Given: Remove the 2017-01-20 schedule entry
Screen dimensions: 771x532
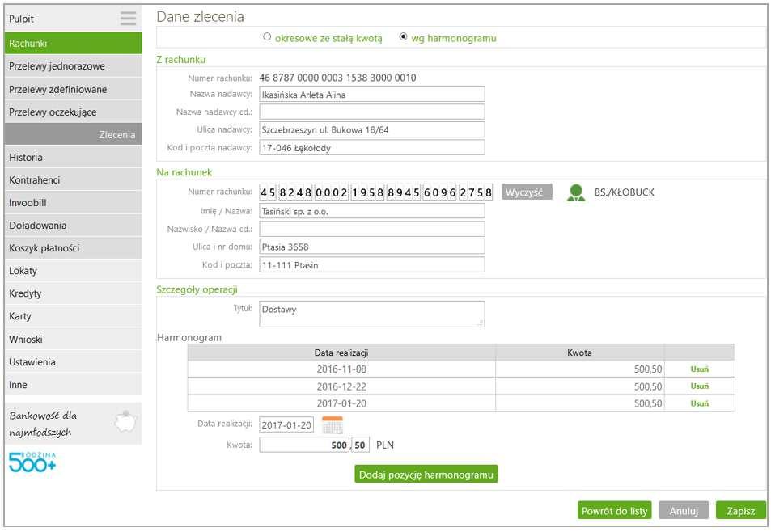Looking at the screenshot, I should pos(699,403).
